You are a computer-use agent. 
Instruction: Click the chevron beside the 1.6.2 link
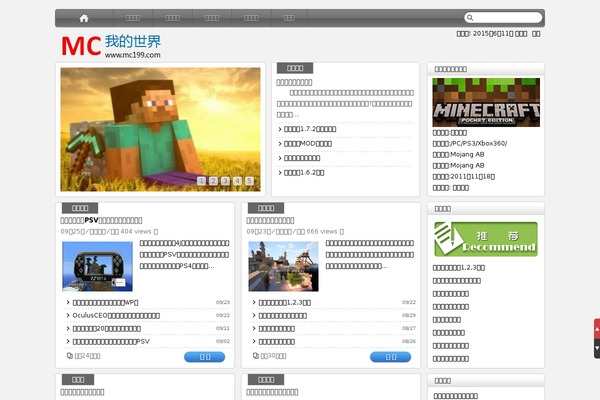pyautogui.click(x=280, y=173)
